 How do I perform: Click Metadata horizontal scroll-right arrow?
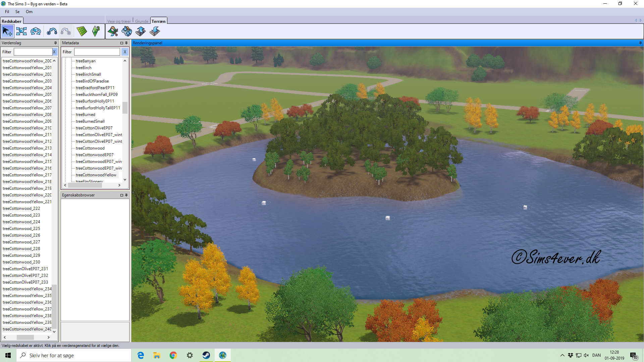(x=119, y=185)
